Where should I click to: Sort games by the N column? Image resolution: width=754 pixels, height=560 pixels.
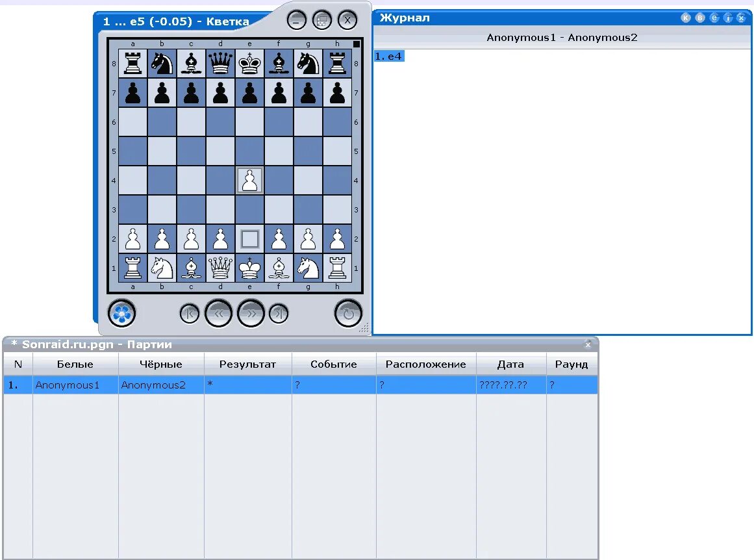coord(18,364)
